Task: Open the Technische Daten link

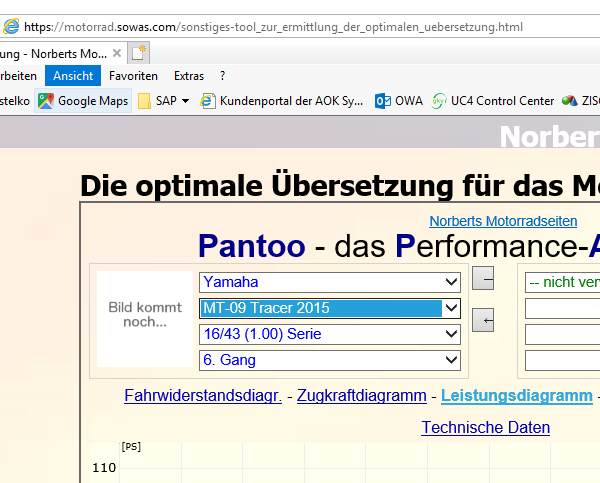Action: (x=485, y=428)
